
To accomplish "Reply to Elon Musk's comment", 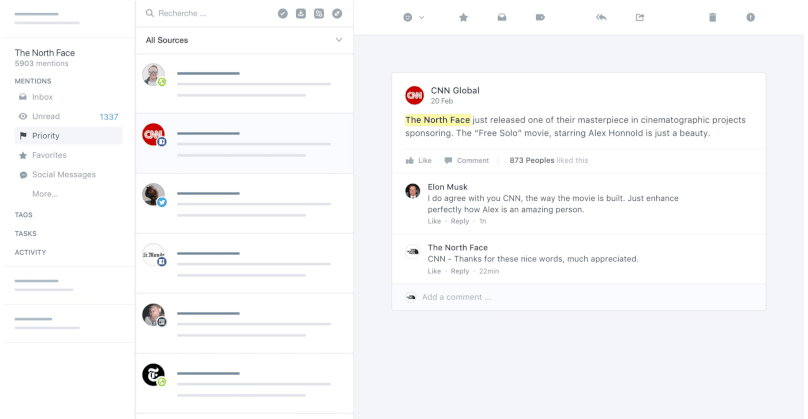I will pos(460,221).
